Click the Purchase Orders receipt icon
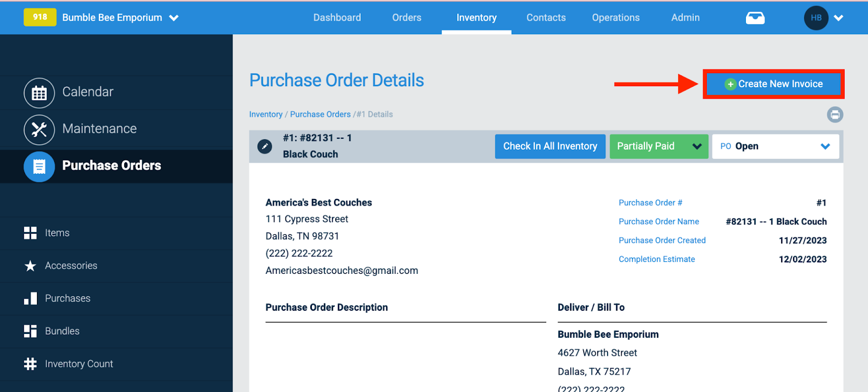Image resolution: width=868 pixels, height=392 pixels. pyautogui.click(x=39, y=166)
